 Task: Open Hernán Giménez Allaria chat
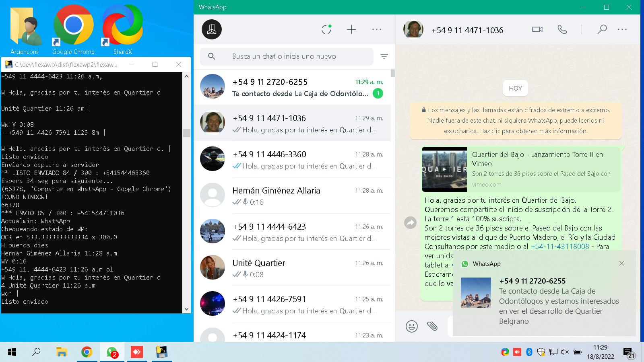pyautogui.click(x=292, y=195)
